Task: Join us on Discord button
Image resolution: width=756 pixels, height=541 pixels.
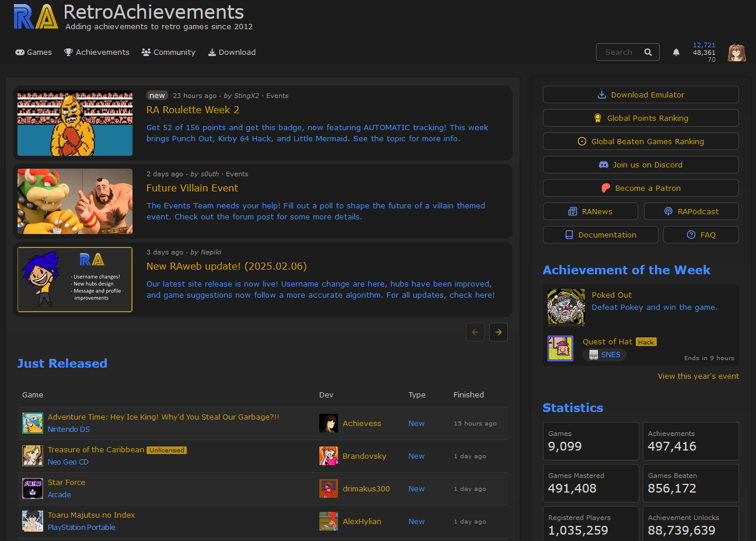Action: tap(640, 165)
